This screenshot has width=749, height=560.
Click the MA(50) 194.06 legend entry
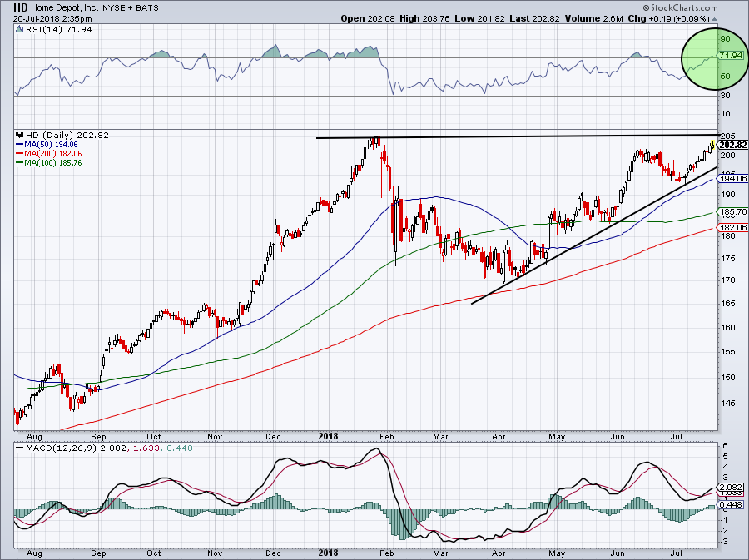click(x=51, y=144)
